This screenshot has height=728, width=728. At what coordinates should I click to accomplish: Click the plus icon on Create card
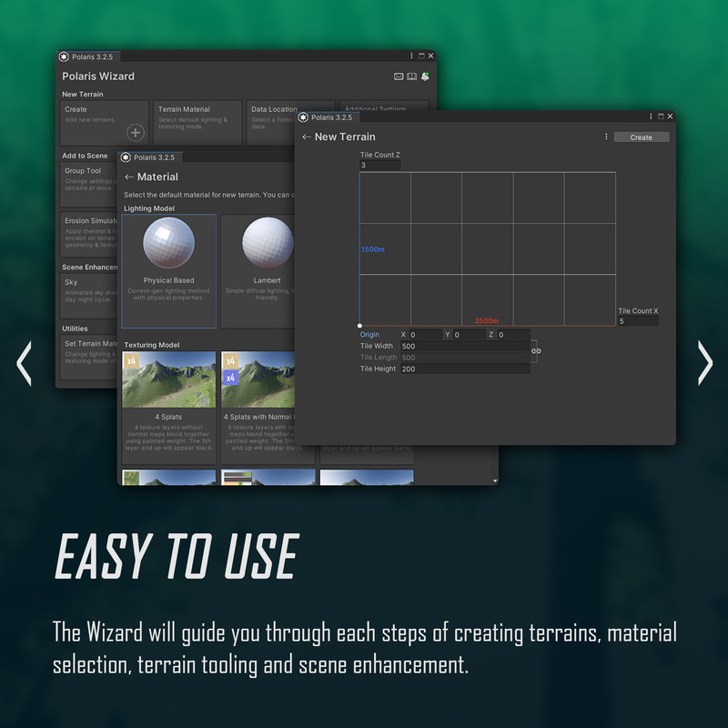[x=135, y=133]
